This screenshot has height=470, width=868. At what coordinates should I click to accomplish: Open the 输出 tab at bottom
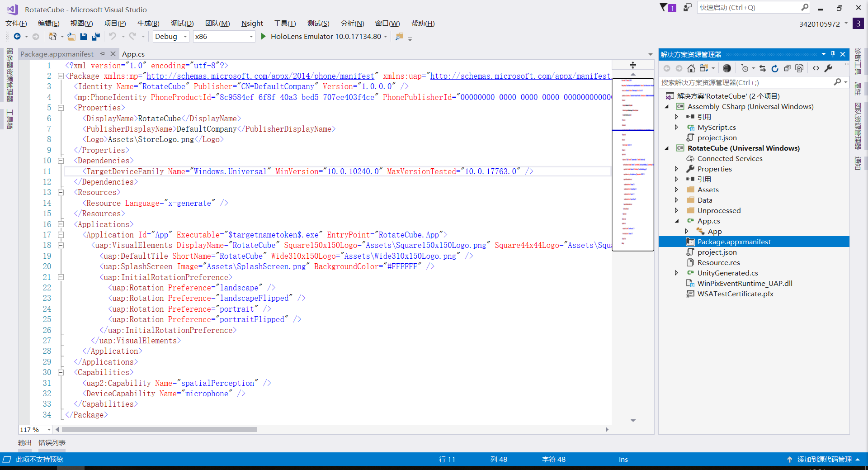(25, 443)
